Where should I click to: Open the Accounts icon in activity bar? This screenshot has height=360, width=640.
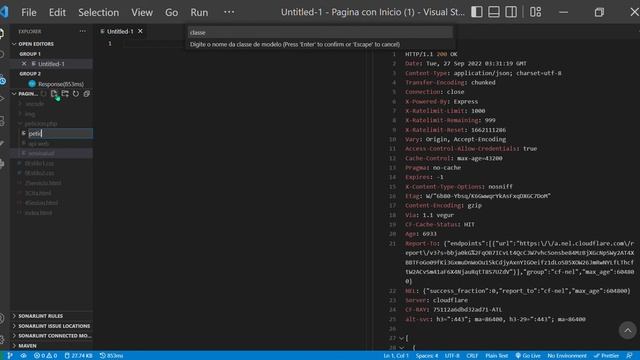click(2, 318)
